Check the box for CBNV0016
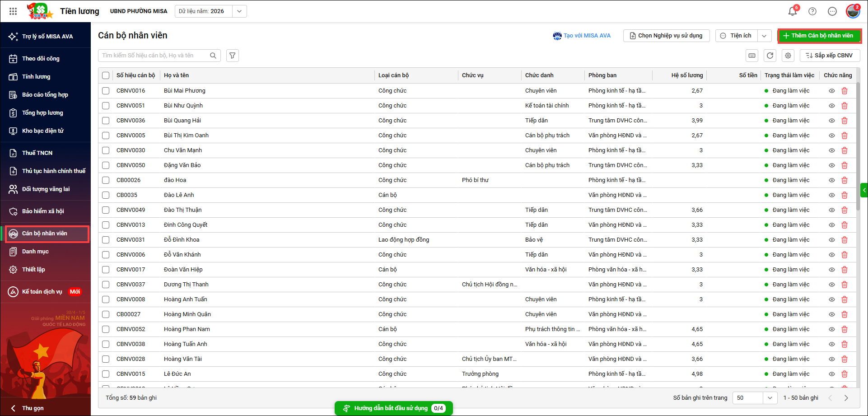 (106, 91)
